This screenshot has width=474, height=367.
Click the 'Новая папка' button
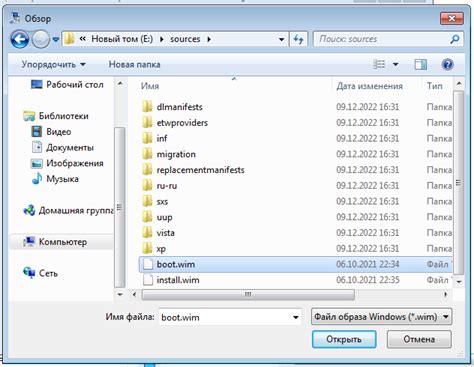click(x=134, y=64)
